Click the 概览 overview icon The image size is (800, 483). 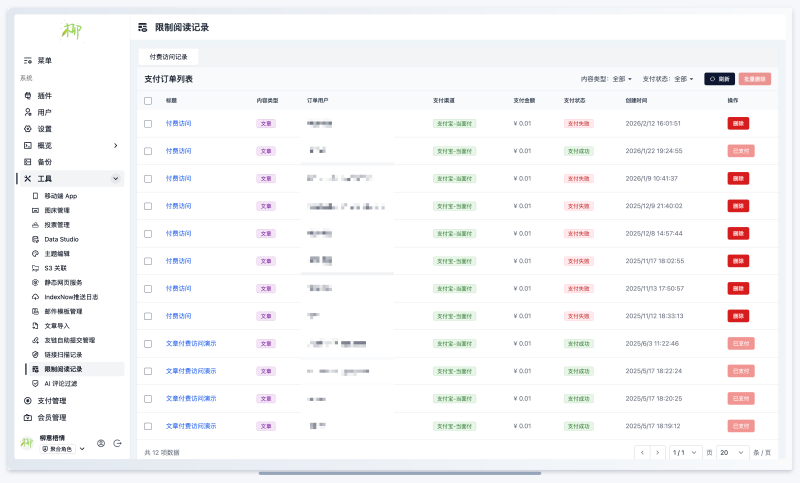click(28, 145)
